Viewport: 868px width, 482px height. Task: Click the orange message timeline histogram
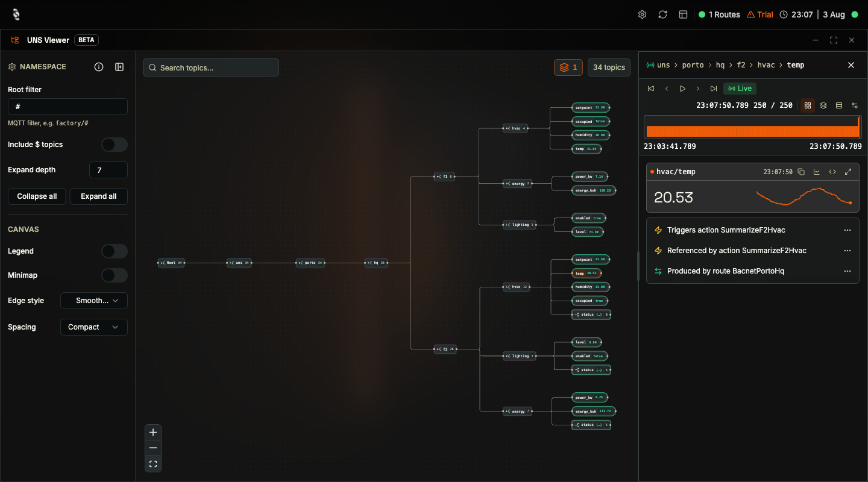coord(752,127)
